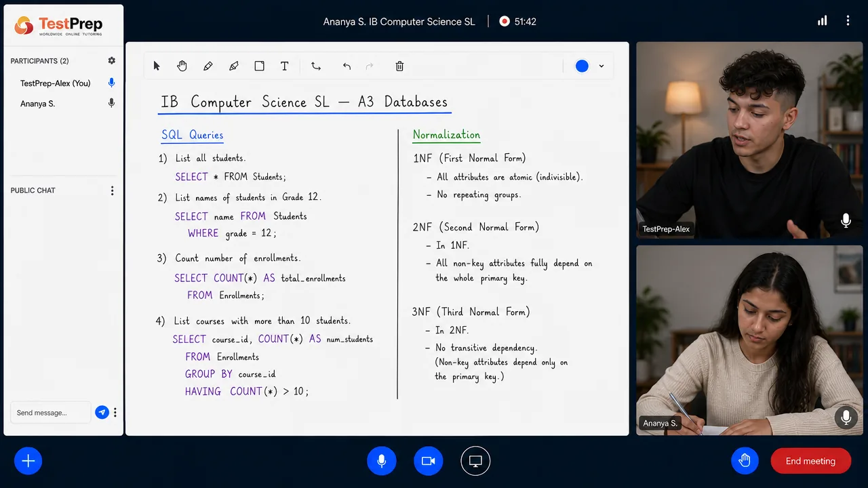Screen dimensions: 868x488
Task: Click the PUBLIC CHAT header
Action: coord(33,190)
